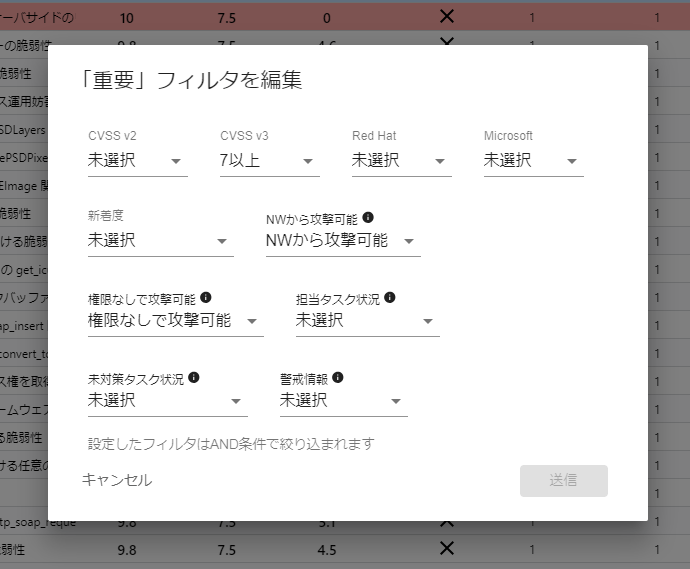
Task: Click the 送信 submit button
Action: point(563,480)
